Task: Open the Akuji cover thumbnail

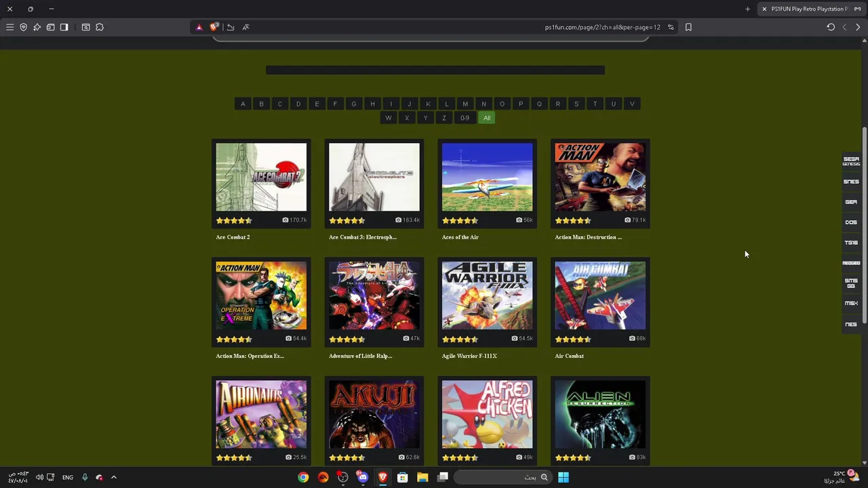Action: 374,414
